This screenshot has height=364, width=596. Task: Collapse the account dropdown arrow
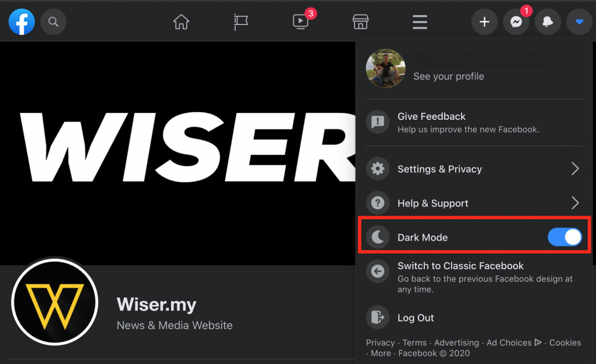[x=579, y=22]
